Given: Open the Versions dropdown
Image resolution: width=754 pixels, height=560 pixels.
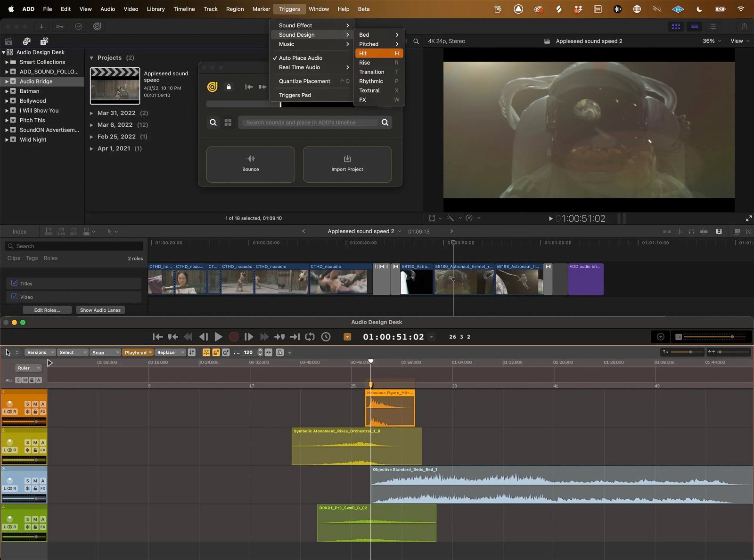Looking at the screenshot, I should 40,352.
